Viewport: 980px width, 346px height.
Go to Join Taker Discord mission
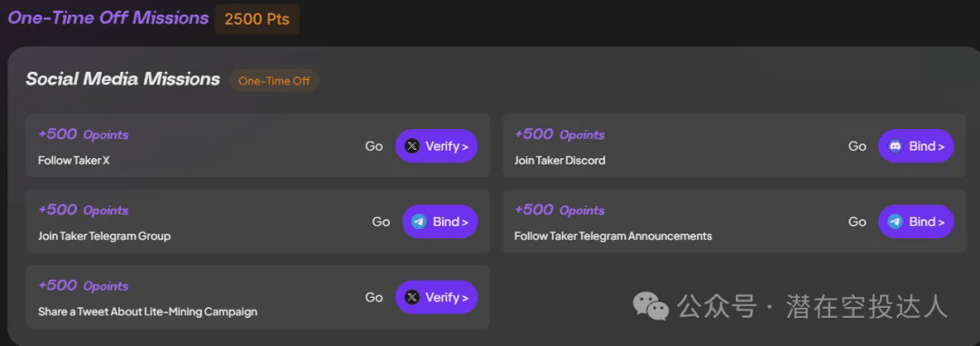[857, 146]
